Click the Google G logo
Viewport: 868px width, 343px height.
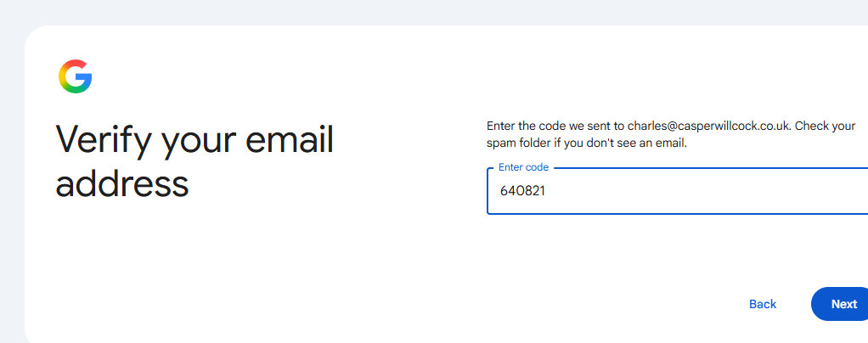(x=76, y=76)
